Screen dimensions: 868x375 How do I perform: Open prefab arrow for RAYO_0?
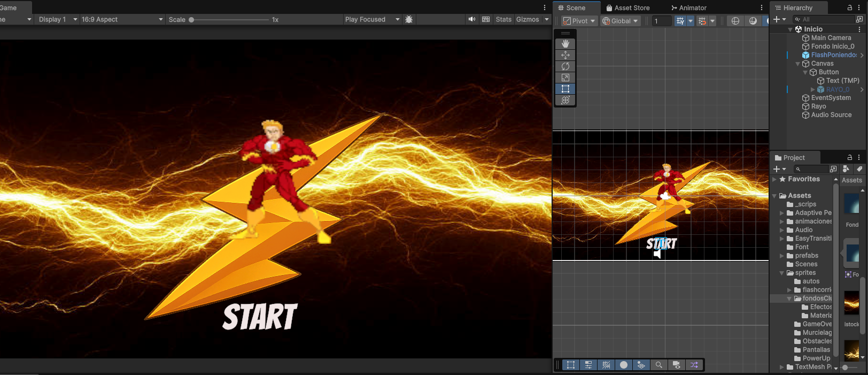coord(862,90)
